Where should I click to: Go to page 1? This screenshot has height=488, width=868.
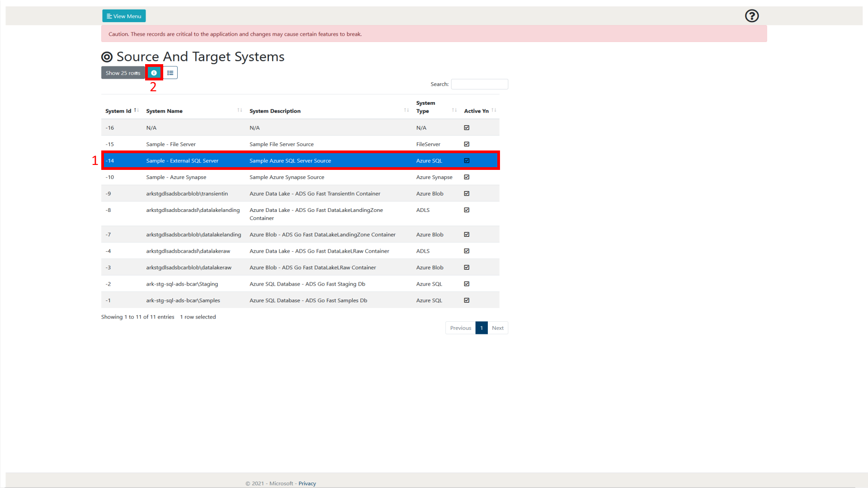click(x=481, y=328)
